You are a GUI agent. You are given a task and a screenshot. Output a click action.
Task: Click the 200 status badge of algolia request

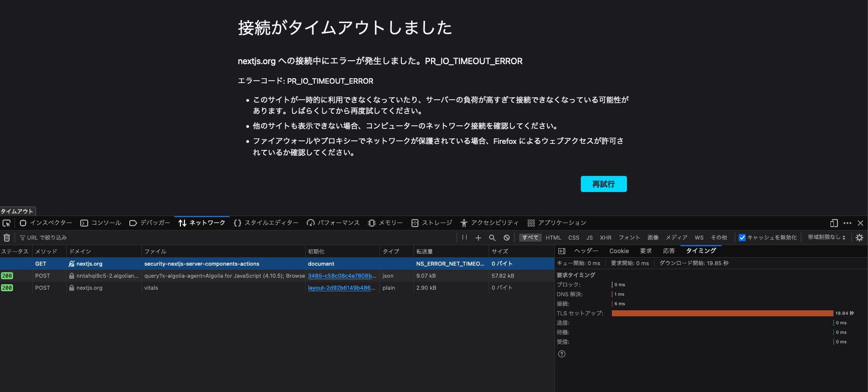[7, 276]
